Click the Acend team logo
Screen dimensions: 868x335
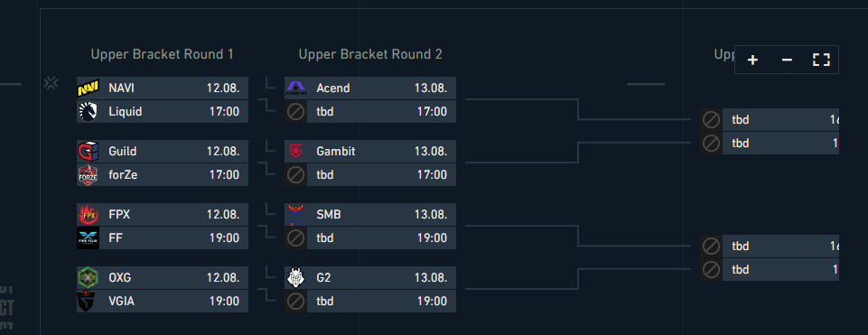(x=295, y=88)
